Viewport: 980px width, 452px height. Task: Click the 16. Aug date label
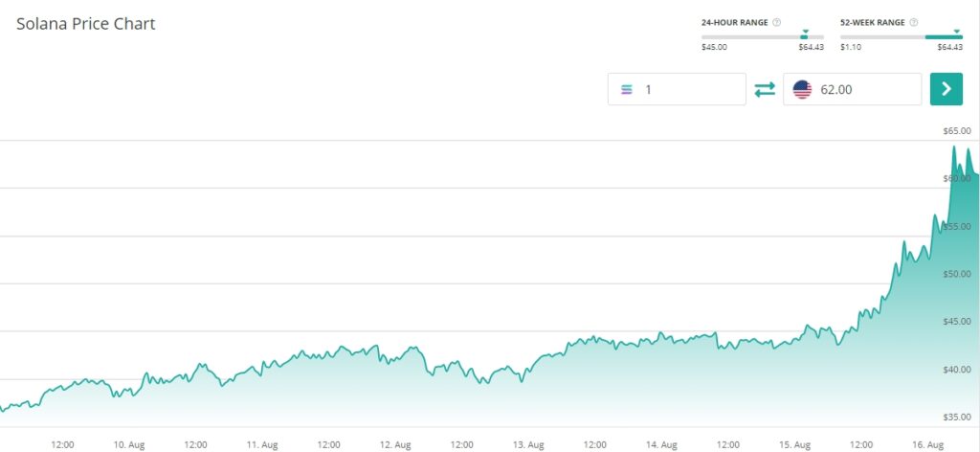coord(928,444)
